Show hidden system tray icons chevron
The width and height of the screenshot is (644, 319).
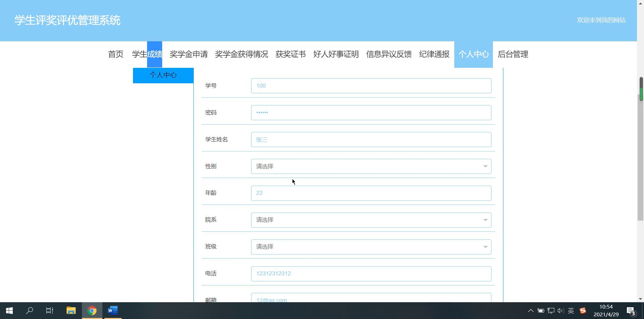coord(531,311)
